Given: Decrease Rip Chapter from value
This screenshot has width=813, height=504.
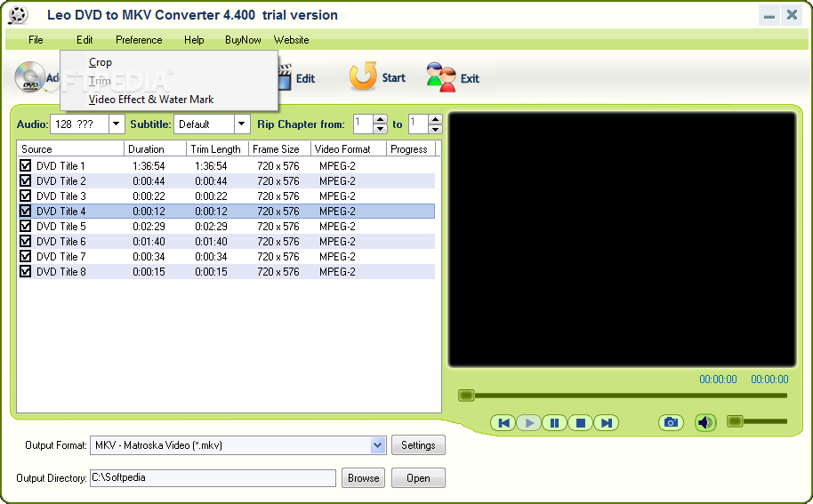Looking at the screenshot, I should [381, 129].
